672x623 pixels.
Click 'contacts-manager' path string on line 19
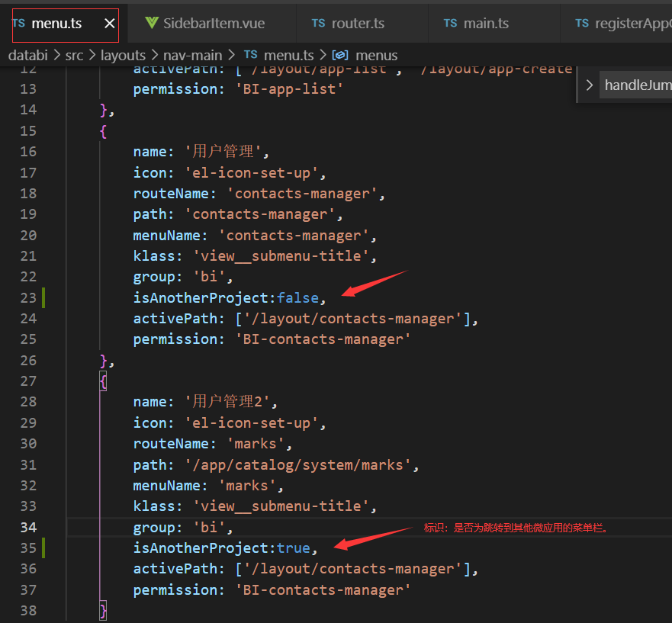click(259, 214)
